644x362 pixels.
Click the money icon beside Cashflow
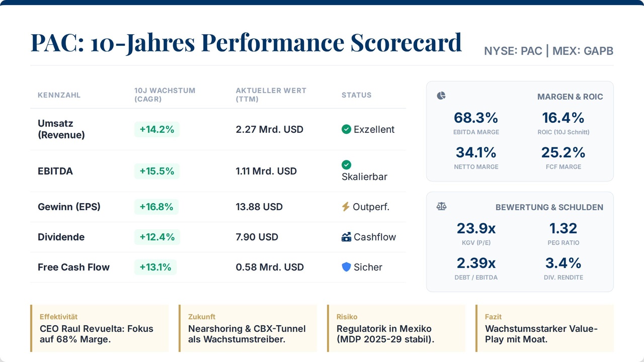346,237
